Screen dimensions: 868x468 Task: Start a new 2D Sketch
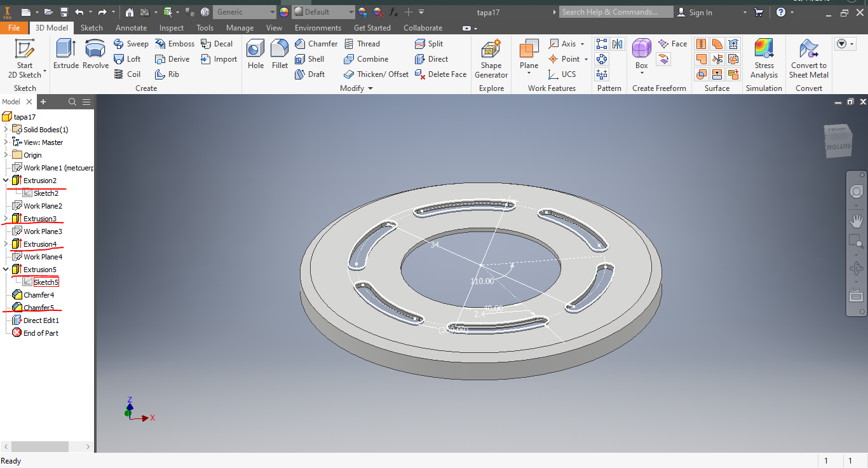coord(25,59)
